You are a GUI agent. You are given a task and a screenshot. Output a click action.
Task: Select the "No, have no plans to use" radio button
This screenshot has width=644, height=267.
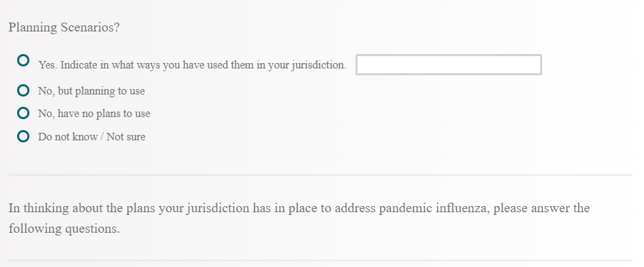click(x=23, y=113)
